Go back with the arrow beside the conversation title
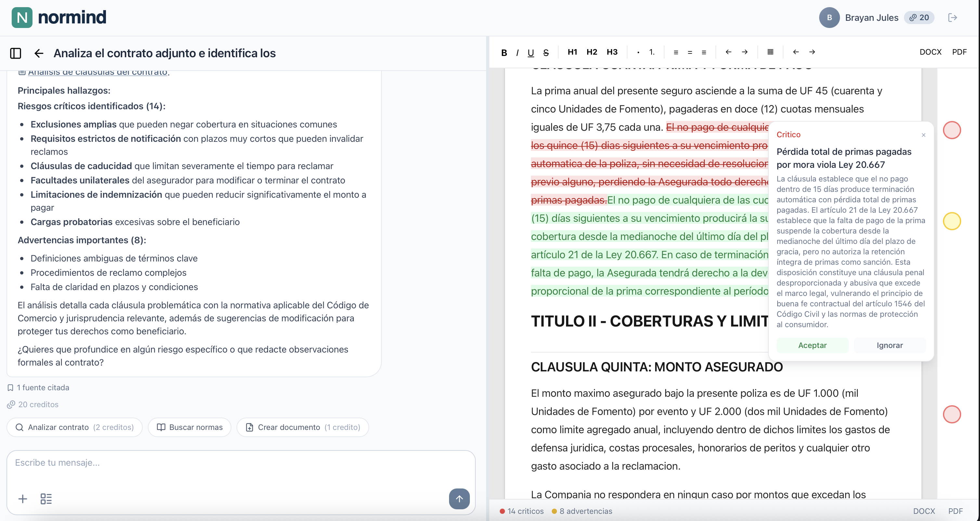980x521 pixels. click(39, 53)
